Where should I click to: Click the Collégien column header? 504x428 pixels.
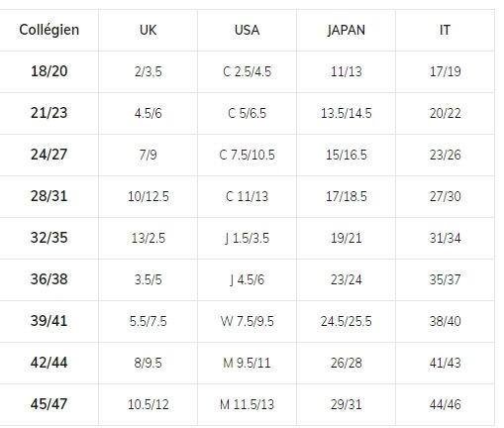(50, 30)
